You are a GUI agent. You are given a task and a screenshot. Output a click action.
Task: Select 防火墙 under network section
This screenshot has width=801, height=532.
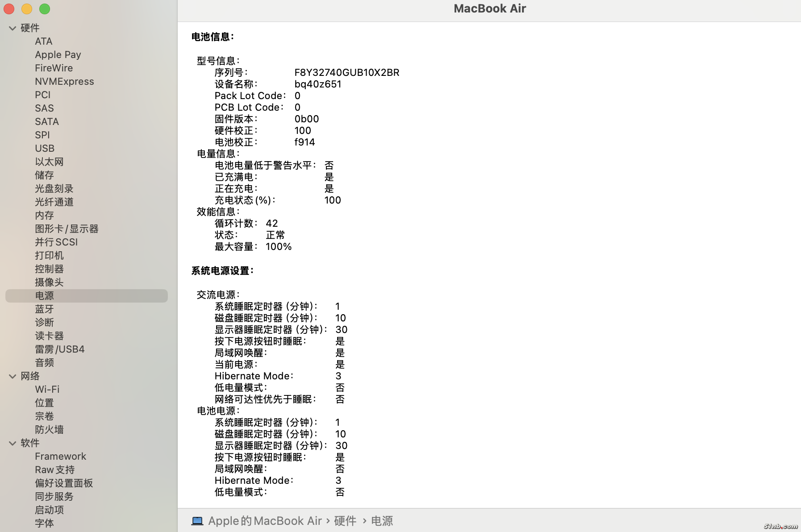49,429
